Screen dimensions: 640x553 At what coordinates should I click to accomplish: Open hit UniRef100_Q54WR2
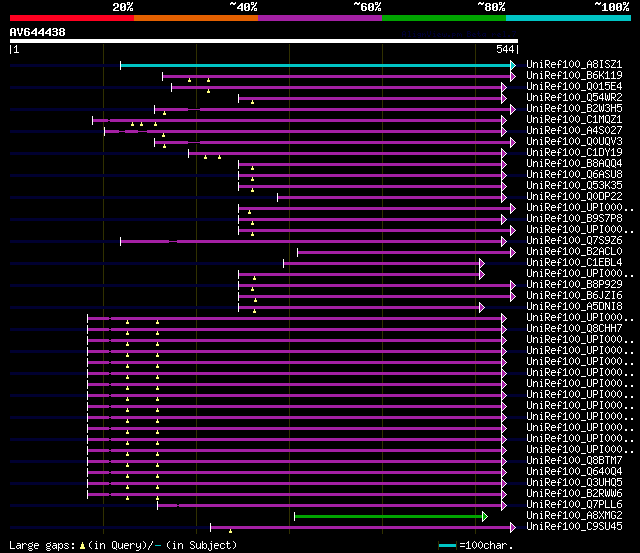click(x=574, y=98)
